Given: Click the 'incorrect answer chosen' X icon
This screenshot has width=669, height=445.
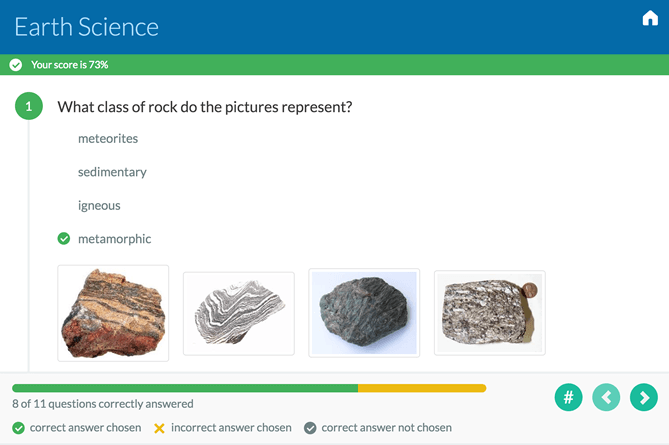Looking at the screenshot, I should [x=159, y=428].
